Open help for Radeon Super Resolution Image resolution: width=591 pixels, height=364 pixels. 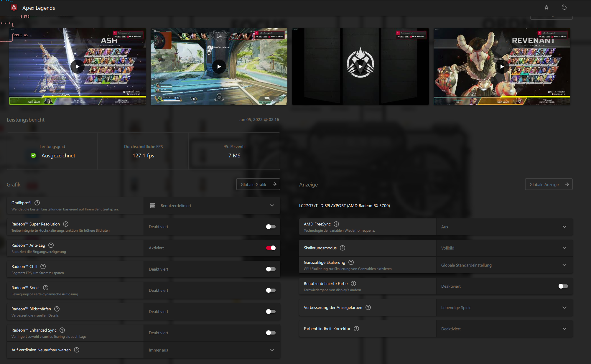pyautogui.click(x=66, y=224)
